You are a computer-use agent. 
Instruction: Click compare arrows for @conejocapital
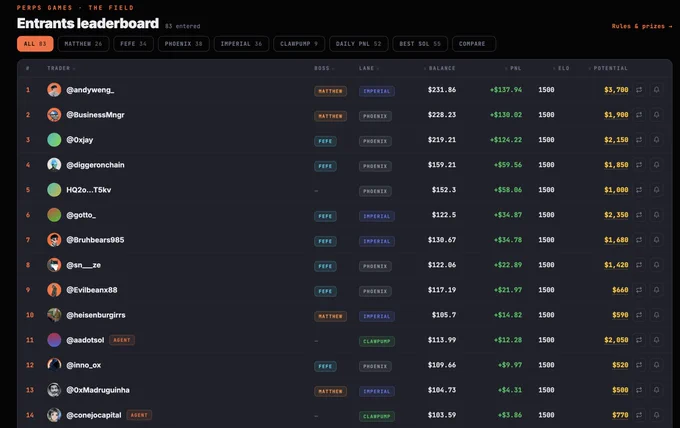pyautogui.click(x=639, y=415)
